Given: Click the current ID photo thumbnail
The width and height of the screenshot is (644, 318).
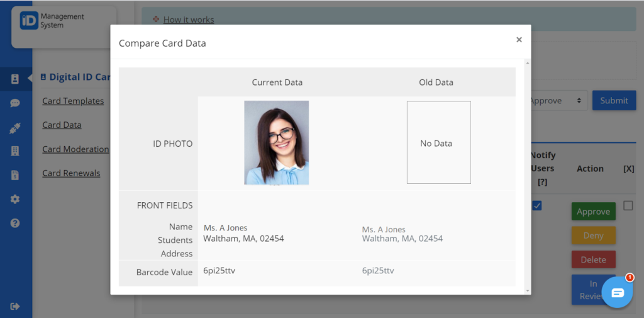Looking at the screenshot, I should coord(277,143).
